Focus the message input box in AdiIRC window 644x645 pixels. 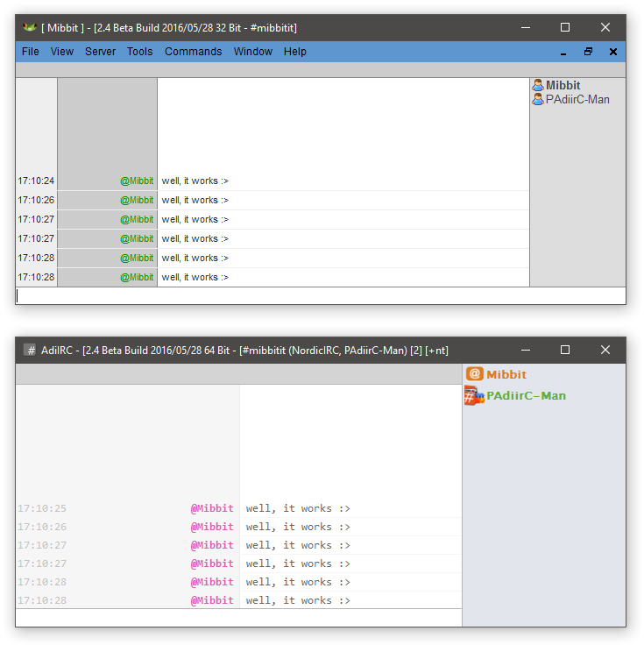tap(238, 618)
